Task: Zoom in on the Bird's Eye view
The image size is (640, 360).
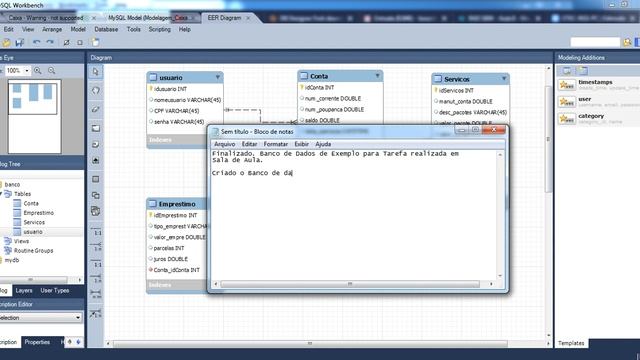Action: click(x=38, y=71)
